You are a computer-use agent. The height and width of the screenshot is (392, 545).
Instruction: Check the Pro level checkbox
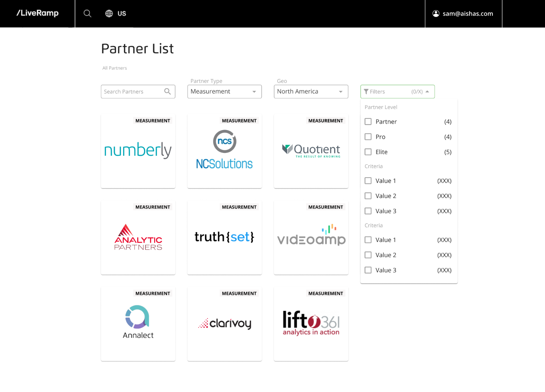pyautogui.click(x=368, y=137)
